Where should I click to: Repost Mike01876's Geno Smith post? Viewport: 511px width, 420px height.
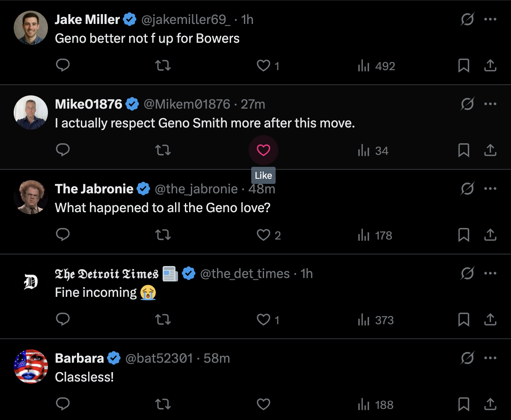tap(163, 151)
